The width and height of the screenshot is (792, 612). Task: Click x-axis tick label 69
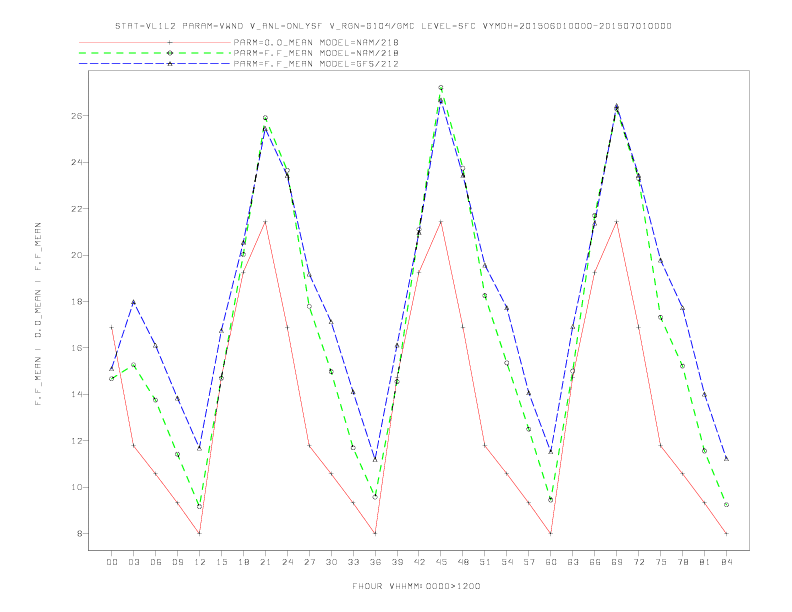click(x=617, y=562)
